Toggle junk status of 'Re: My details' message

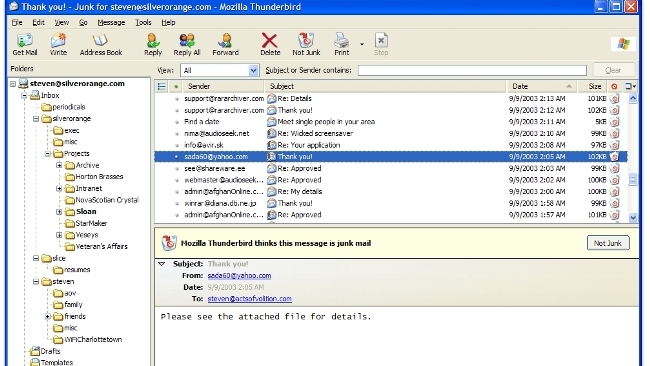click(614, 191)
